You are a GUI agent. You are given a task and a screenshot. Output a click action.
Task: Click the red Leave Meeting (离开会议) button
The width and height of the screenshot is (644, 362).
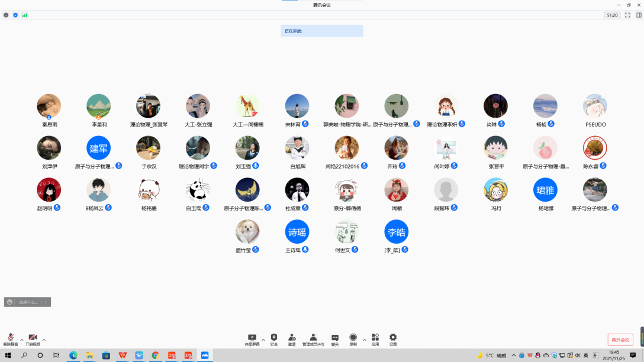pyautogui.click(x=620, y=340)
